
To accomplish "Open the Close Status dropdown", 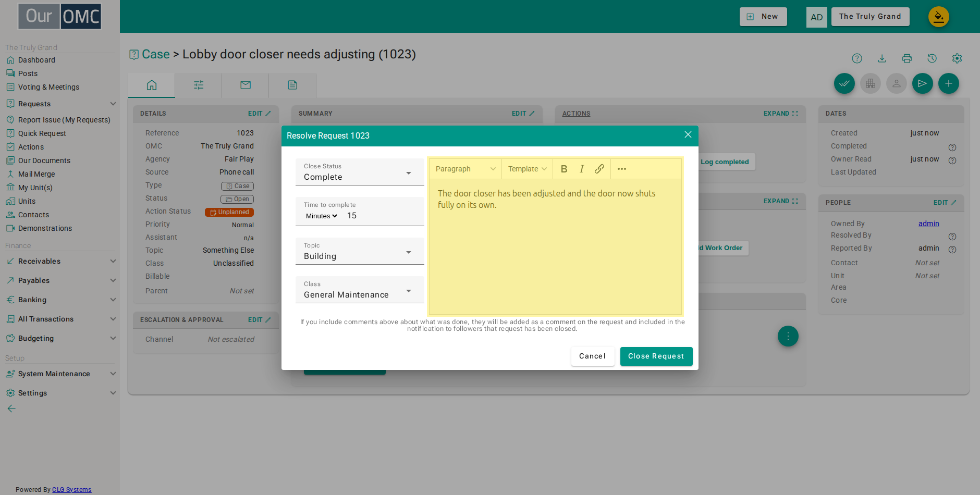I will [x=360, y=172].
